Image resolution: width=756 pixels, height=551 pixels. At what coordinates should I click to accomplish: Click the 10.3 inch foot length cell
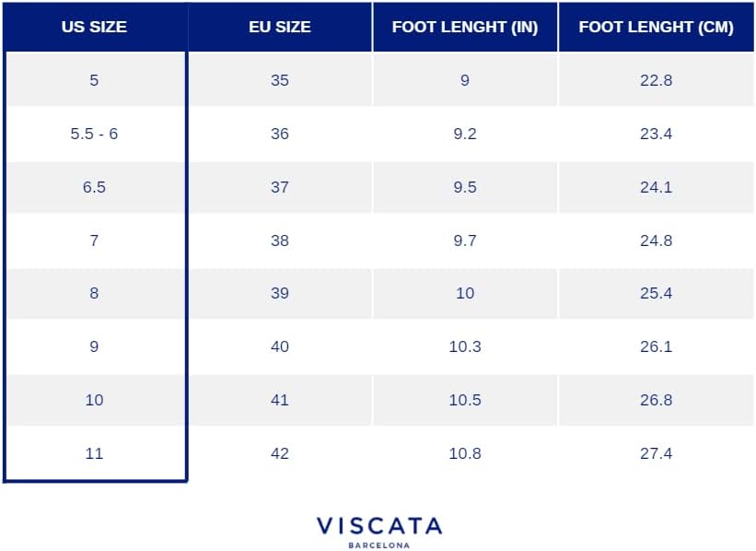465,346
